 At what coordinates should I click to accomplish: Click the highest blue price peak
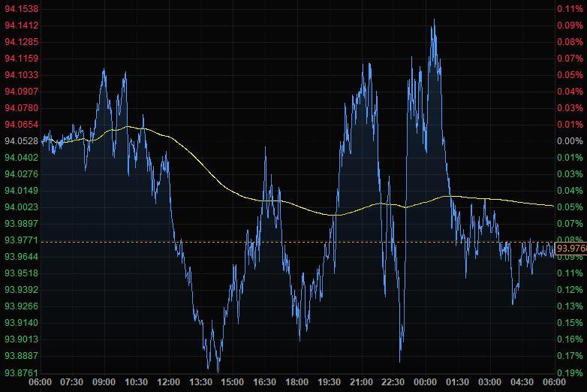[x=433, y=22]
